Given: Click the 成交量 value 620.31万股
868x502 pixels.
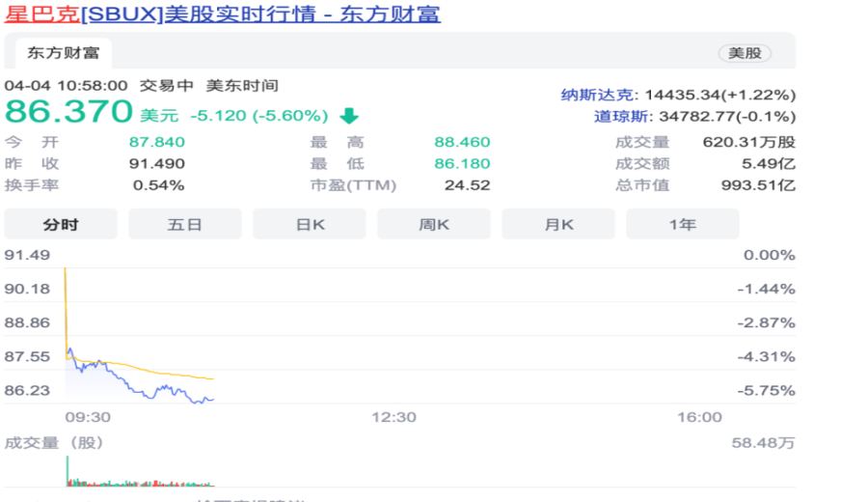Looking at the screenshot, I should pyautogui.click(x=749, y=142).
